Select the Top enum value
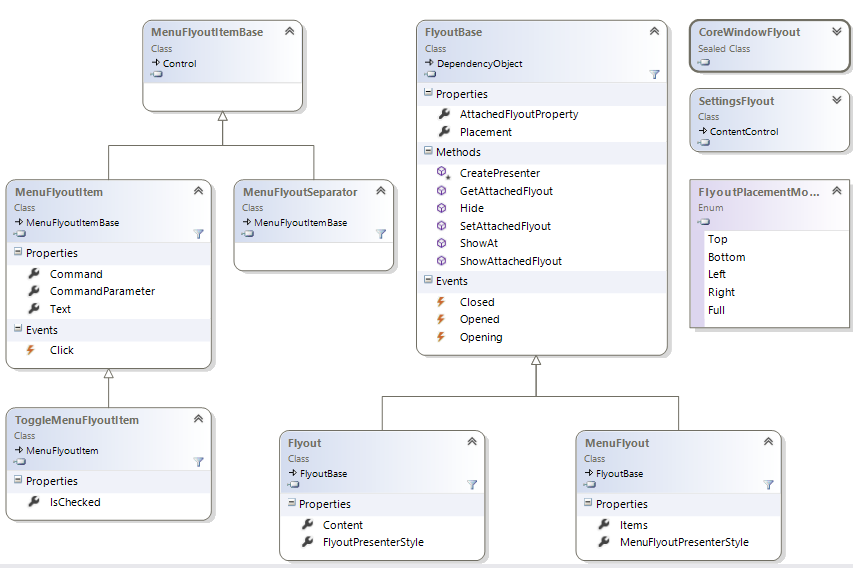The image size is (853, 568). 718,239
